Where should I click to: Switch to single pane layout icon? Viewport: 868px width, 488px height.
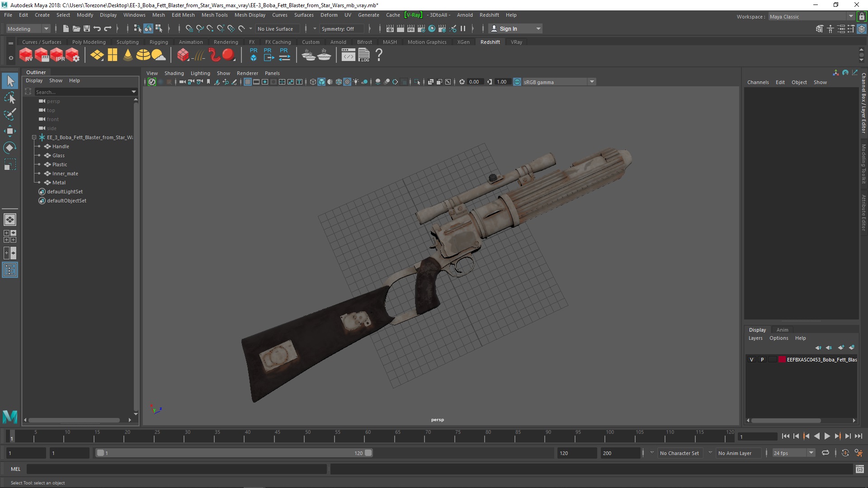point(10,220)
